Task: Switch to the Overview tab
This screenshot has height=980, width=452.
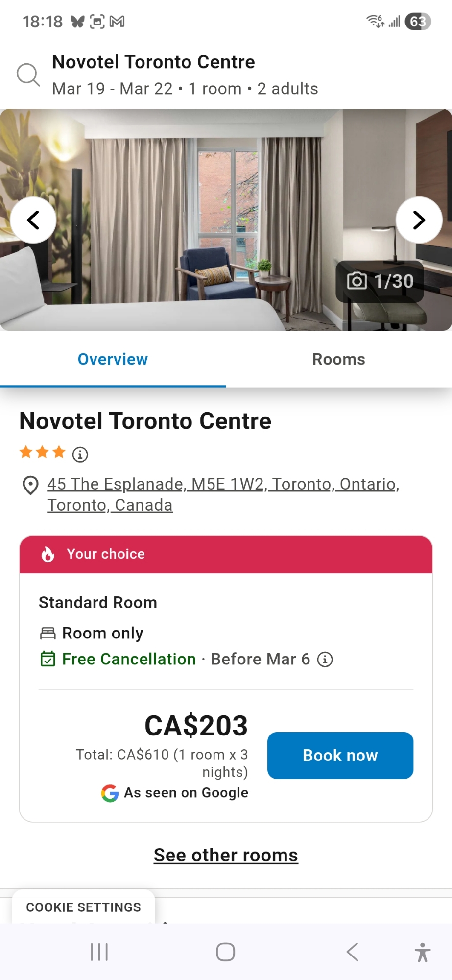Action: point(113,359)
